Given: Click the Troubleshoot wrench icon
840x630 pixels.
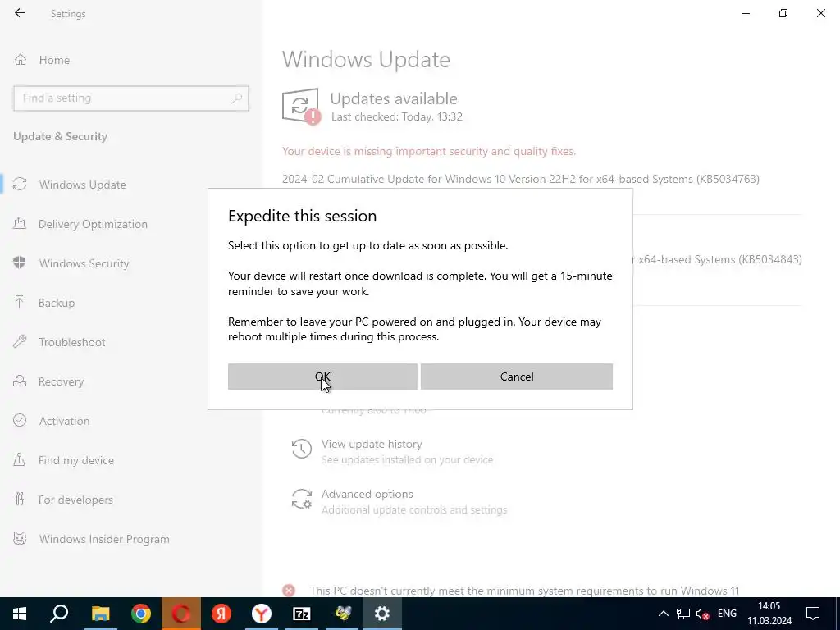Looking at the screenshot, I should tap(20, 341).
